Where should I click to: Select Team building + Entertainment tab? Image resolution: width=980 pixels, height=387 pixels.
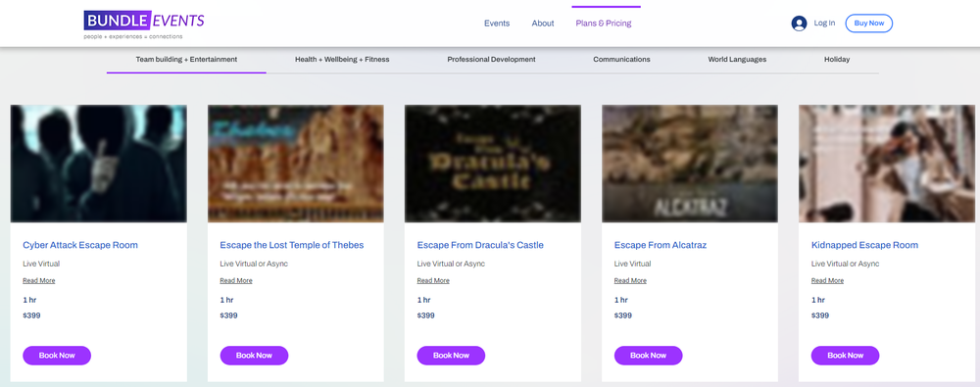click(x=186, y=60)
